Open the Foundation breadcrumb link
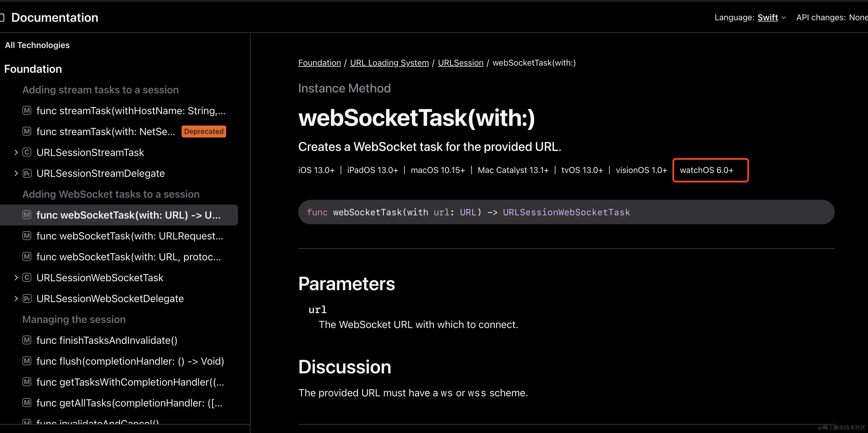The width and height of the screenshot is (868, 433). coord(319,63)
